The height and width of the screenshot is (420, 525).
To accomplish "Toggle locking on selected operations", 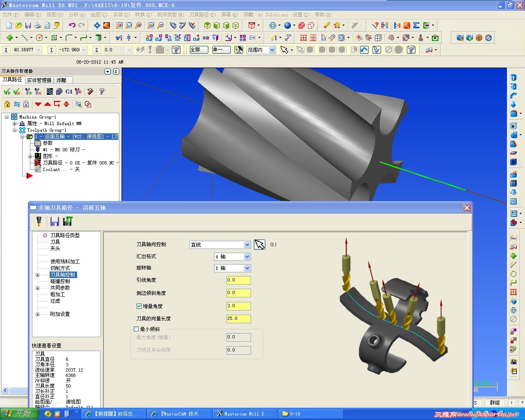I will [x=7, y=104].
